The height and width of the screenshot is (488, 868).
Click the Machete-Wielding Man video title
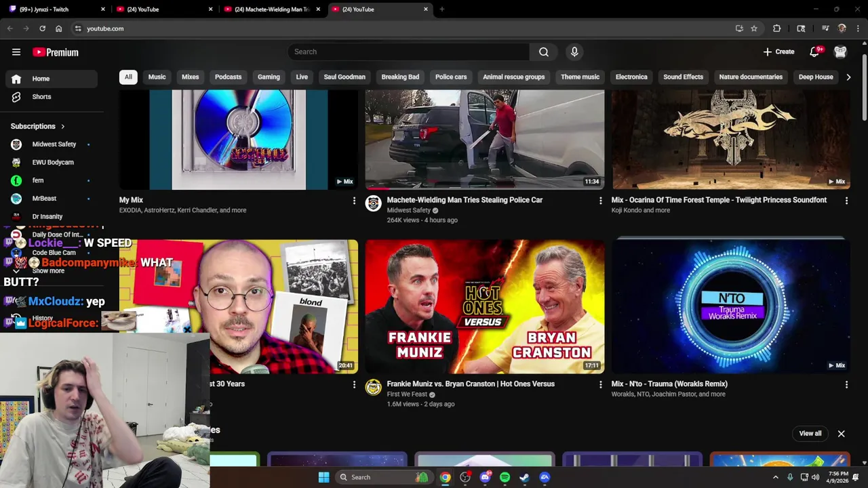coord(465,200)
